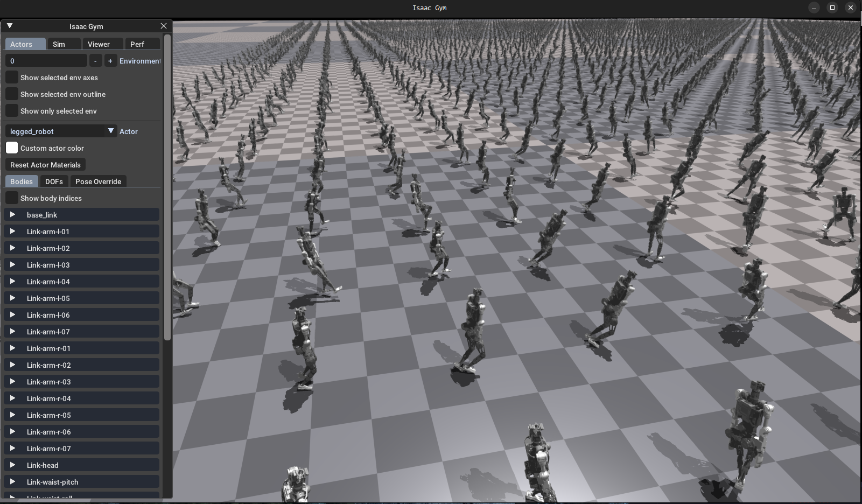The width and height of the screenshot is (862, 504).
Task: Expand Link-arm-l-02 body entry
Action: coord(82,248)
